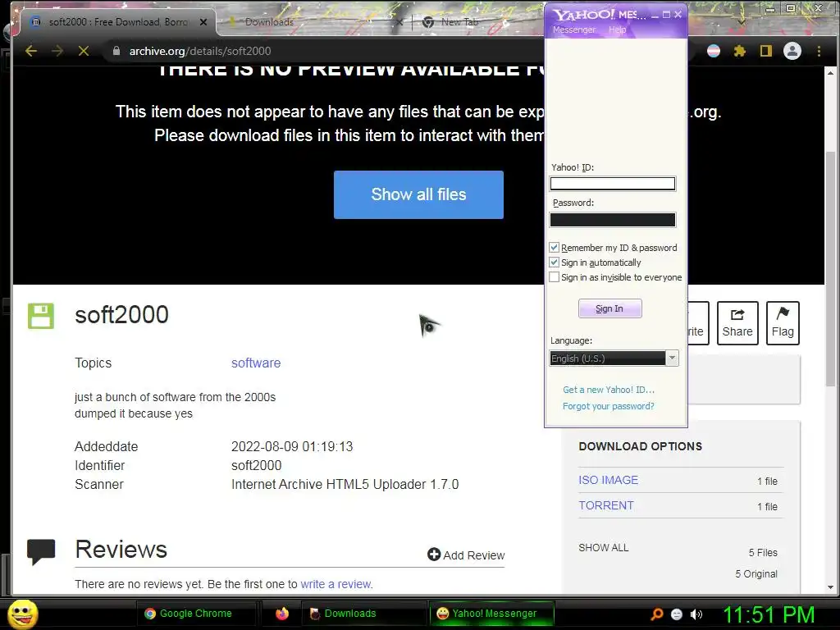This screenshot has height=630, width=840.
Task: Close the Yahoo! Messenger window
Action: 678,15
